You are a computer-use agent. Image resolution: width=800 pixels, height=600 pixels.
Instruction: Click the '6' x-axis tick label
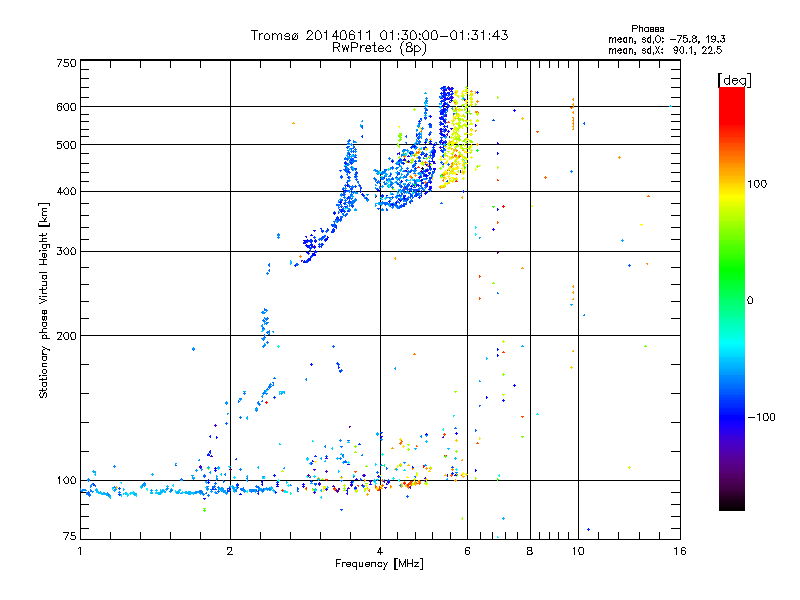coord(467,551)
